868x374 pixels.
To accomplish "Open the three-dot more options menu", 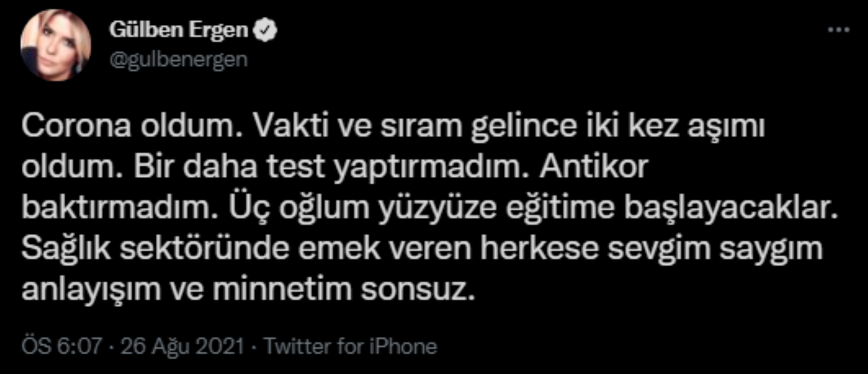I will coord(838,30).
